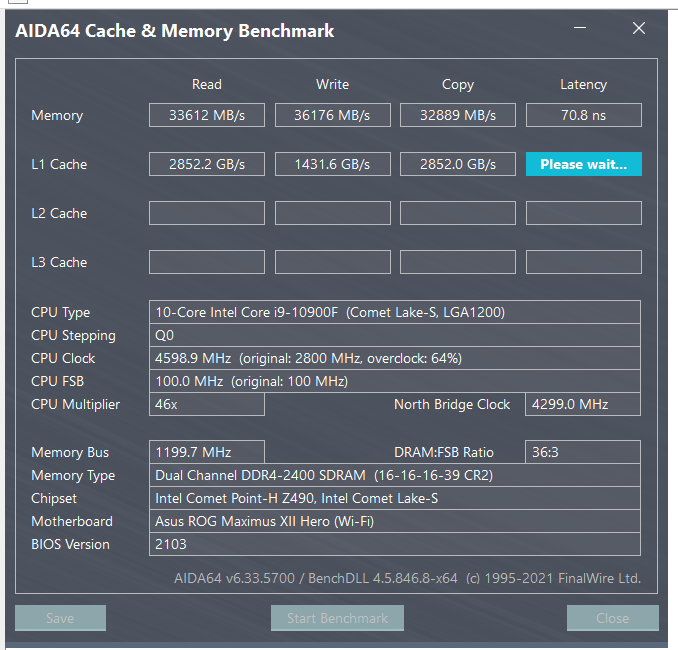Viewport: 678px width, 650px height.
Task: Select the CPU FSB value 100.0 MHz
Action: click(x=395, y=381)
